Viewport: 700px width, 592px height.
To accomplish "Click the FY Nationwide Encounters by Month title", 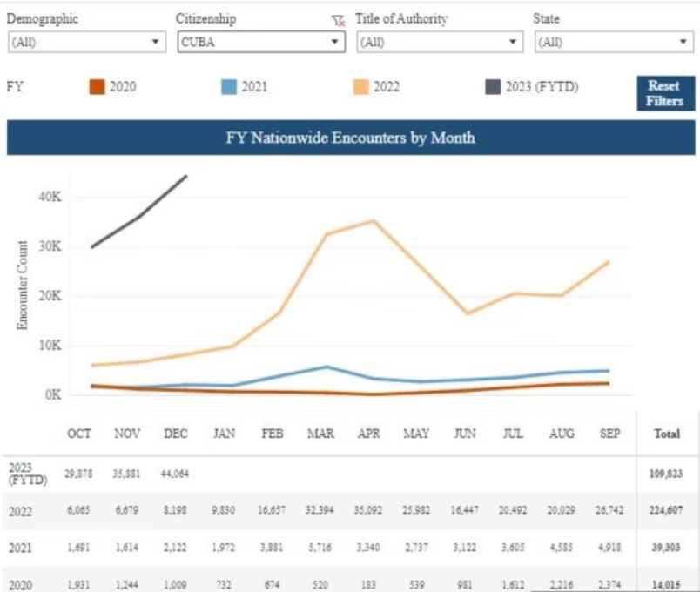I will tap(350, 138).
